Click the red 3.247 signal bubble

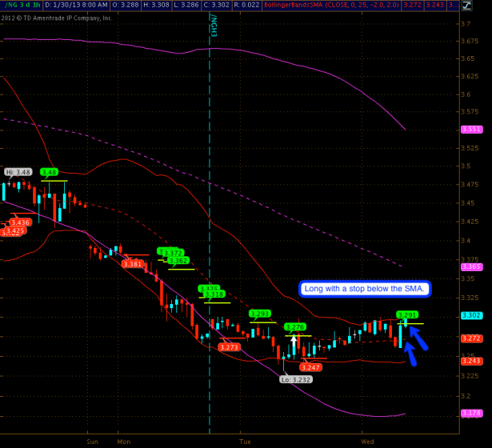click(x=311, y=367)
